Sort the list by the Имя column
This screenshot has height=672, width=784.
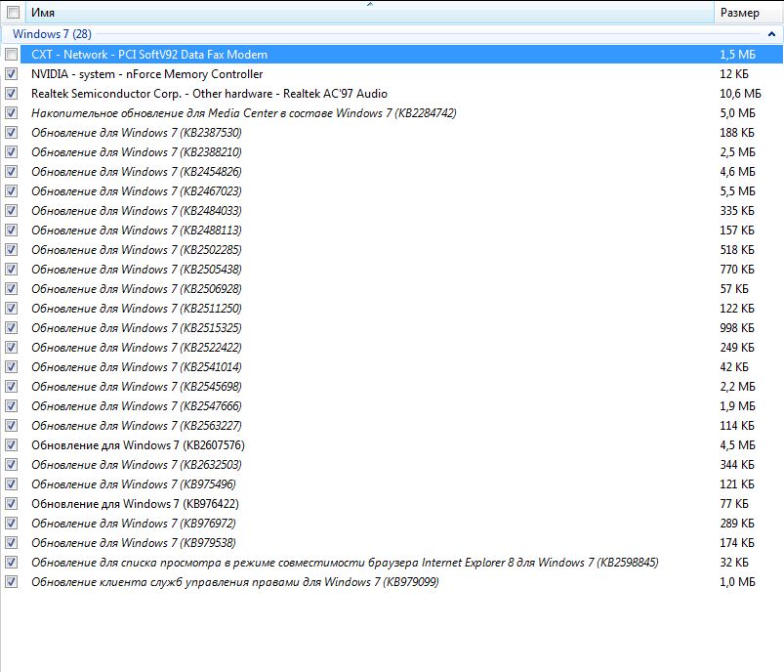(370, 13)
